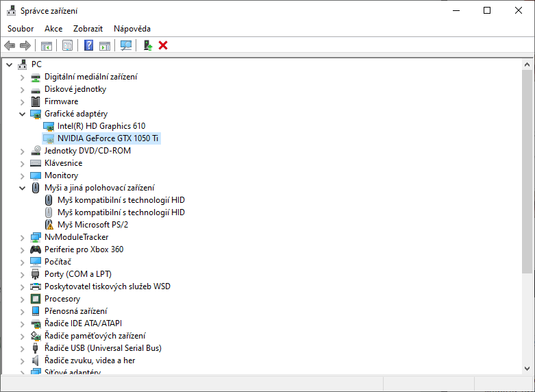Click the Řadiče zvuku speaker icon
This screenshot has width=535, height=392.
tap(35, 360)
